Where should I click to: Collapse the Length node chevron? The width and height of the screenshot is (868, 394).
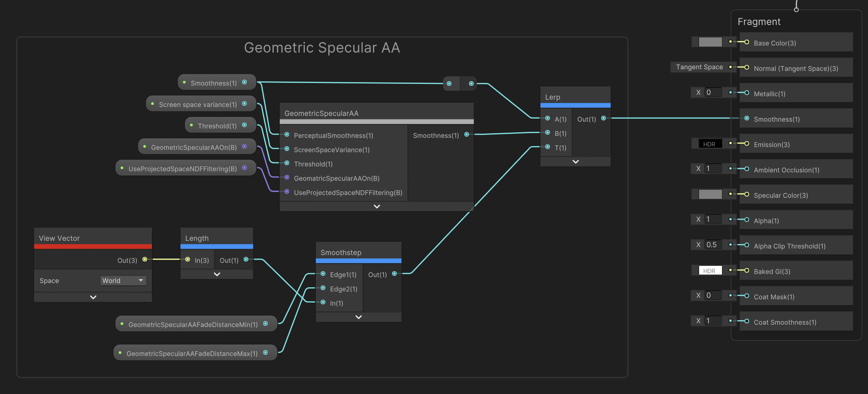217,274
